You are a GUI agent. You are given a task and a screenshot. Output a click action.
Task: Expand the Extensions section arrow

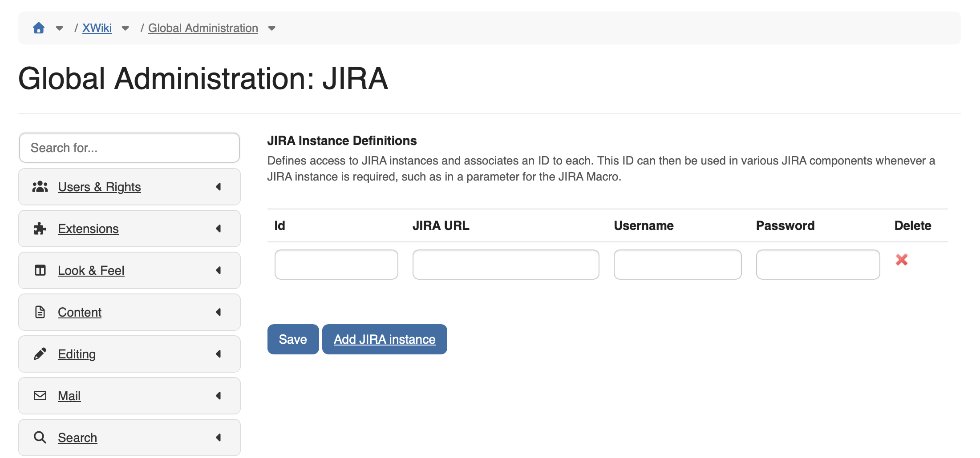tap(219, 229)
